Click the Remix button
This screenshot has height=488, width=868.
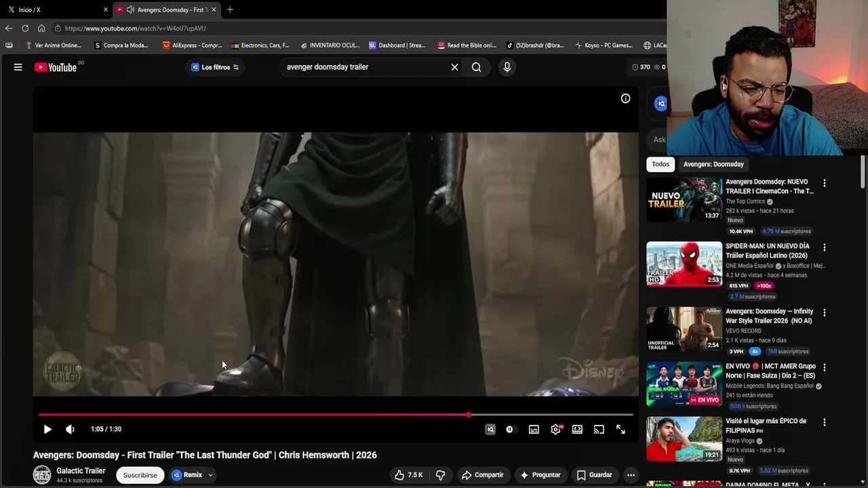(x=187, y=475)
